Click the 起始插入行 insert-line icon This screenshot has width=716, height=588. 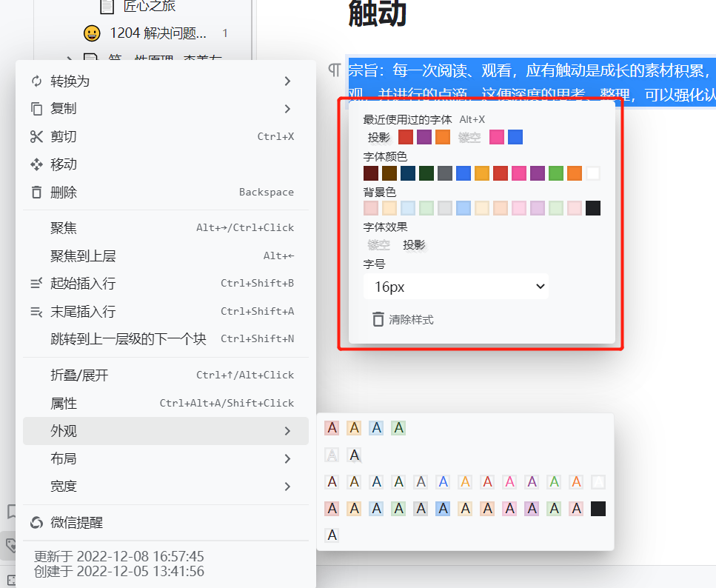tap(36, 284)
